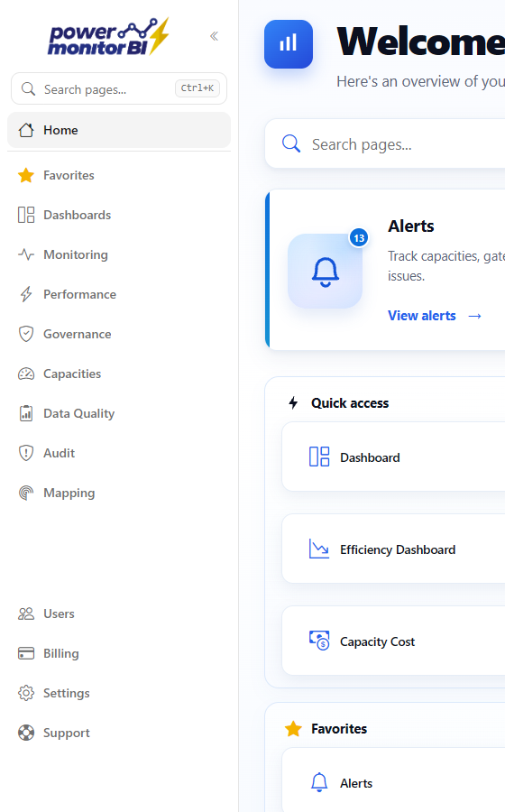The width and height of the screenshot is (505, 812).
Task: Click the Capacity Cost money icon
Action: click(x=318, y=641)
